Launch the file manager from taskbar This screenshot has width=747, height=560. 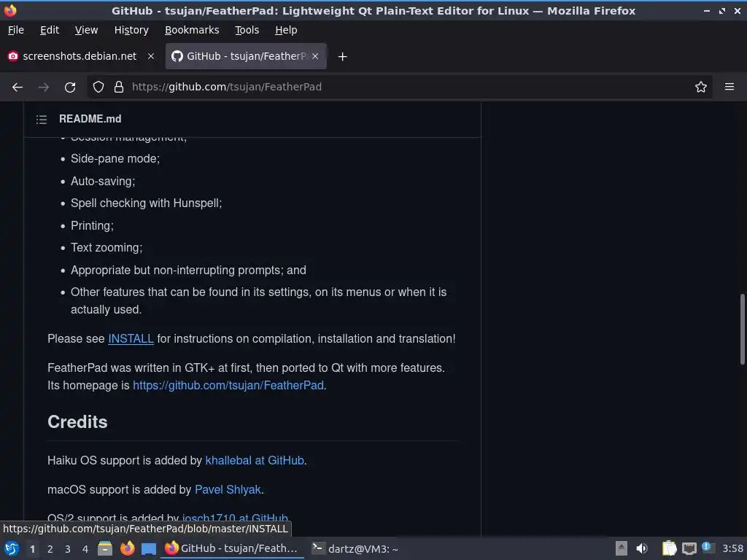[x=105, y=548]
